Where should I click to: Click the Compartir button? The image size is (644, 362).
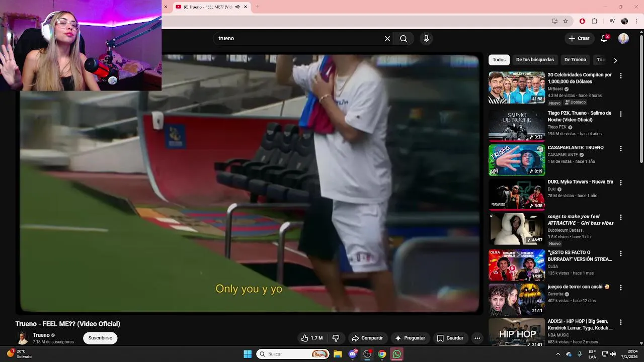click(367, 338)
